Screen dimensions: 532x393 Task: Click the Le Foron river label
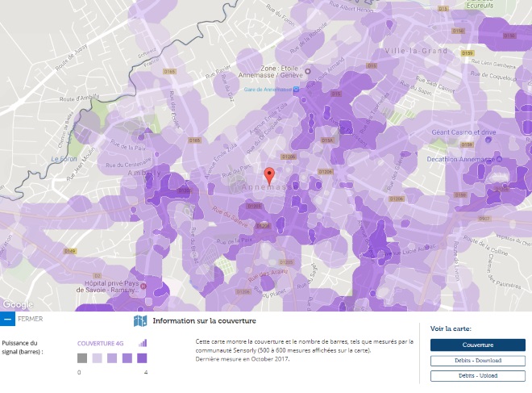64,159
